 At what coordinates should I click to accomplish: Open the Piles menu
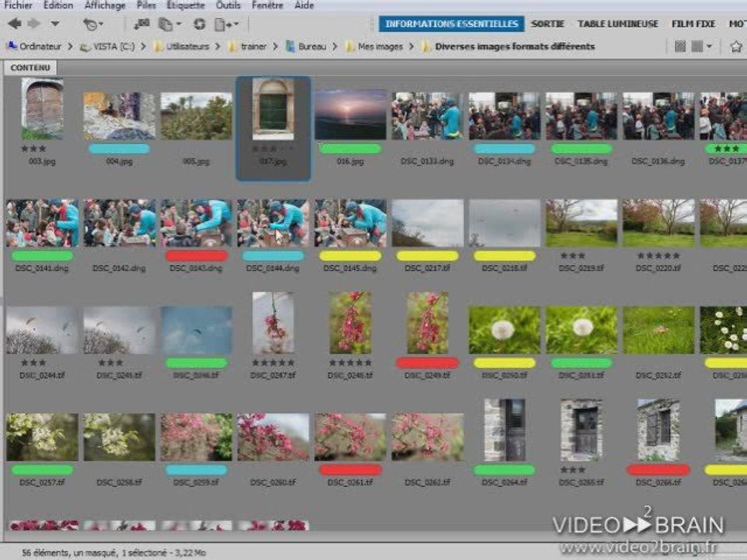pyautogui.click(x=146, y=5)
